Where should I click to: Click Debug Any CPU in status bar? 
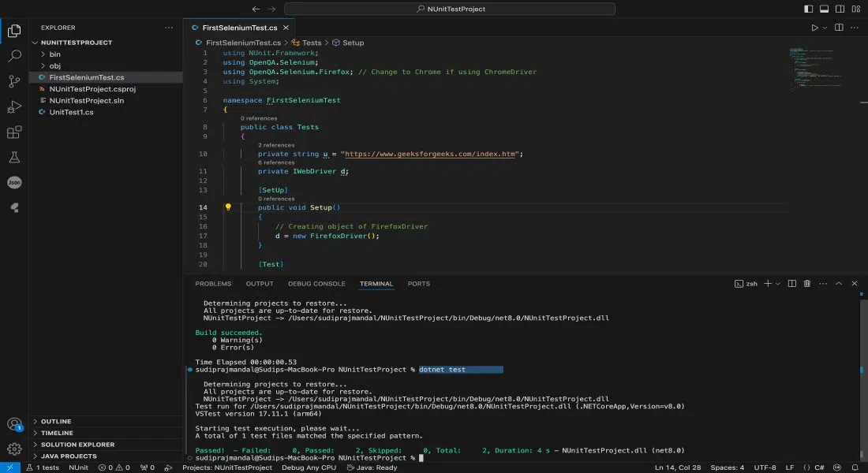point(309,467)
